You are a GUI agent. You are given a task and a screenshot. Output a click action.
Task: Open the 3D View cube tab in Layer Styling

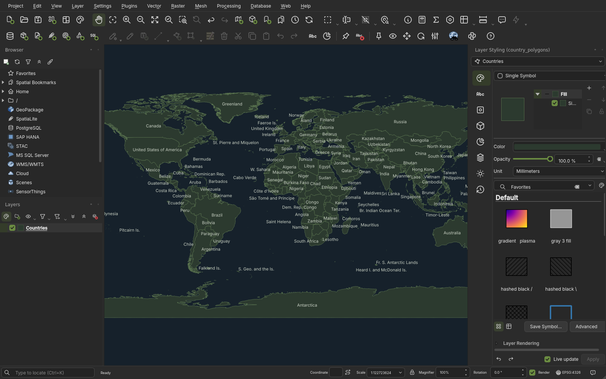[480, 126]
